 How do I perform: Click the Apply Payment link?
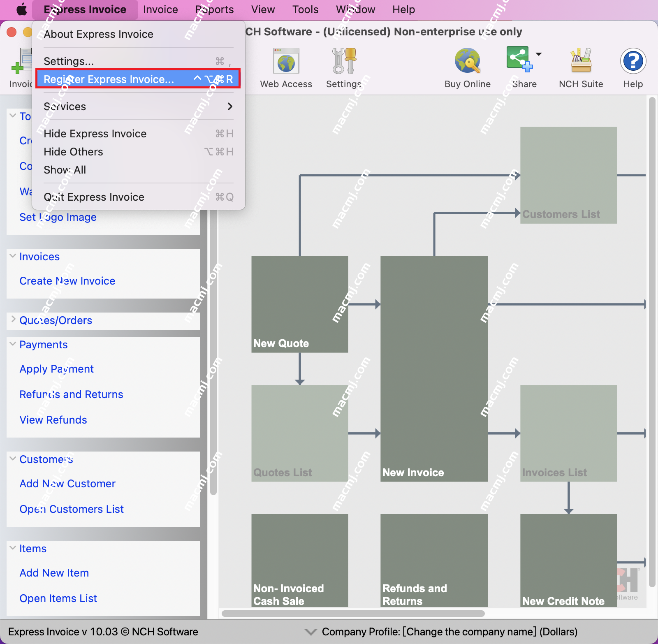point(57,369)
